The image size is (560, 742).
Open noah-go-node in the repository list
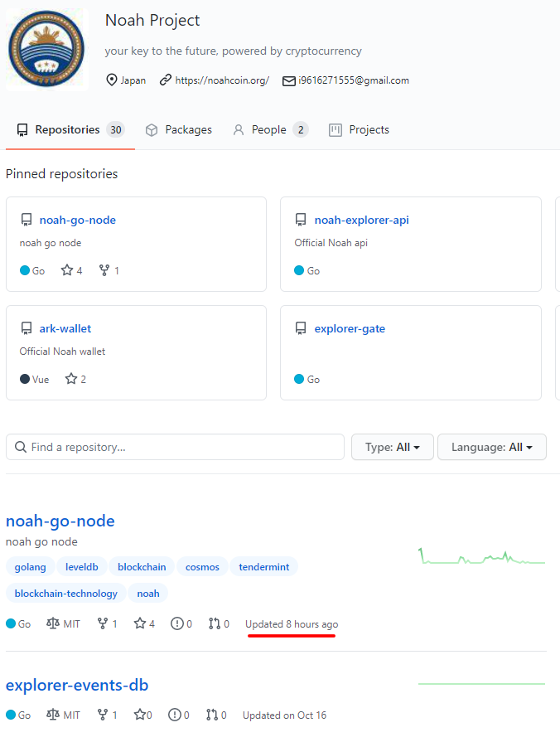tap(60, 521)
